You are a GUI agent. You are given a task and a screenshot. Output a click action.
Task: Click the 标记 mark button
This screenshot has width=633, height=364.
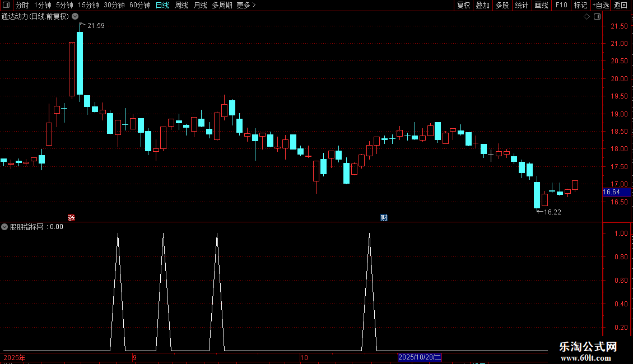[x=580, y=5]
